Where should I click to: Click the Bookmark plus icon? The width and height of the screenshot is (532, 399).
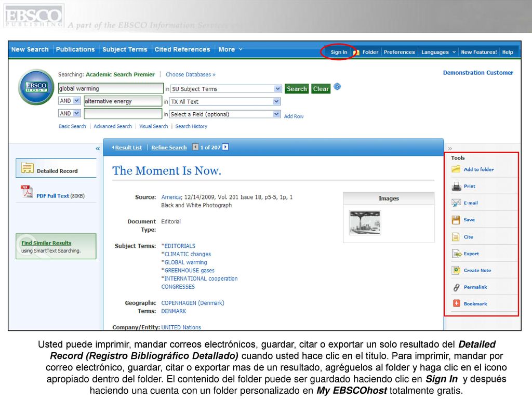456,303
